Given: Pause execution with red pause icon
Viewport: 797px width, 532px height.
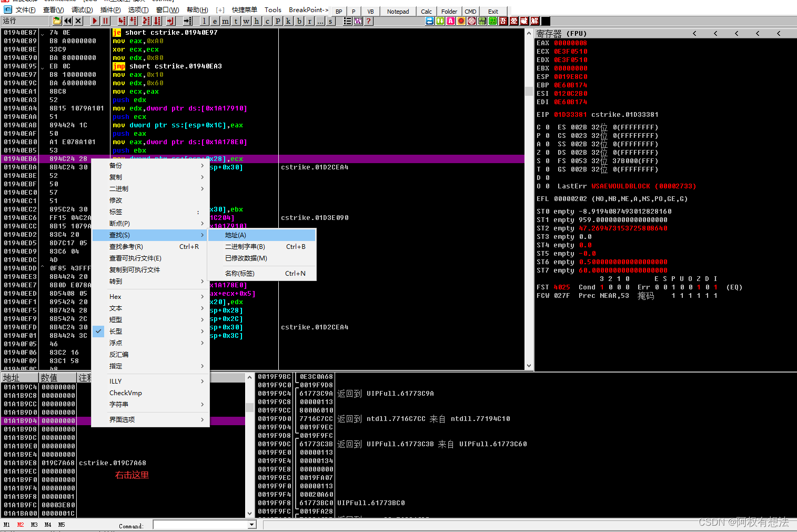Looking at the screenshot, I should pyautogui.click(x=105, y=21).
